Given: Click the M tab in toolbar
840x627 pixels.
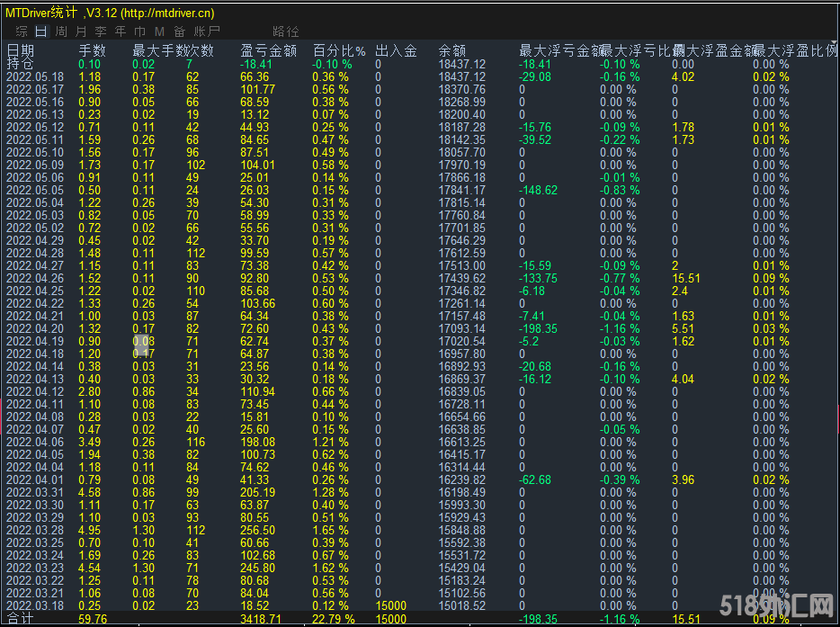Looking at the screenshot, I should (160, 31).
